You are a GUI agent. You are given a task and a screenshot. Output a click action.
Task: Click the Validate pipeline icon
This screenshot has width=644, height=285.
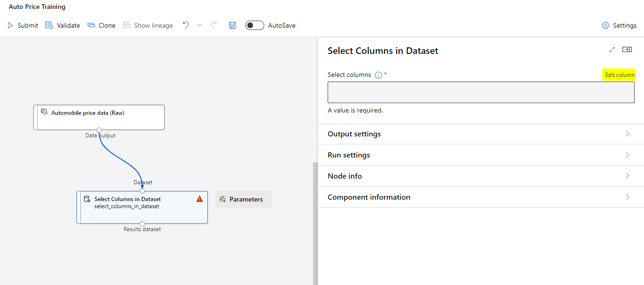[x=49, y=25]
